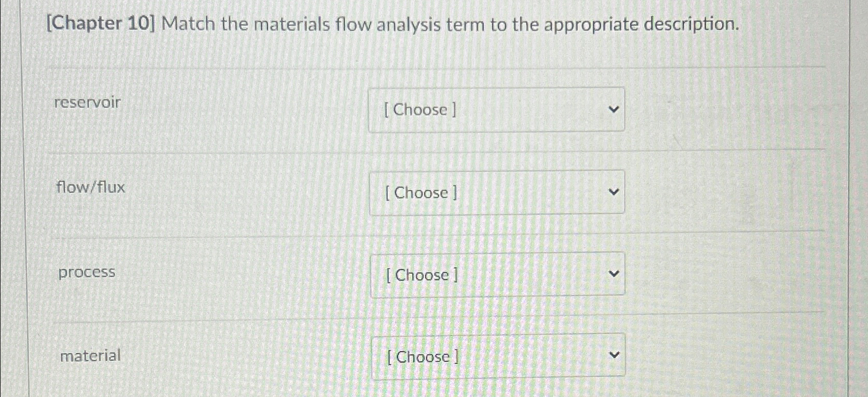Click the chevron on the reservoir dropdown
Screen dimensions: 868x397
[x=614, y=109]
